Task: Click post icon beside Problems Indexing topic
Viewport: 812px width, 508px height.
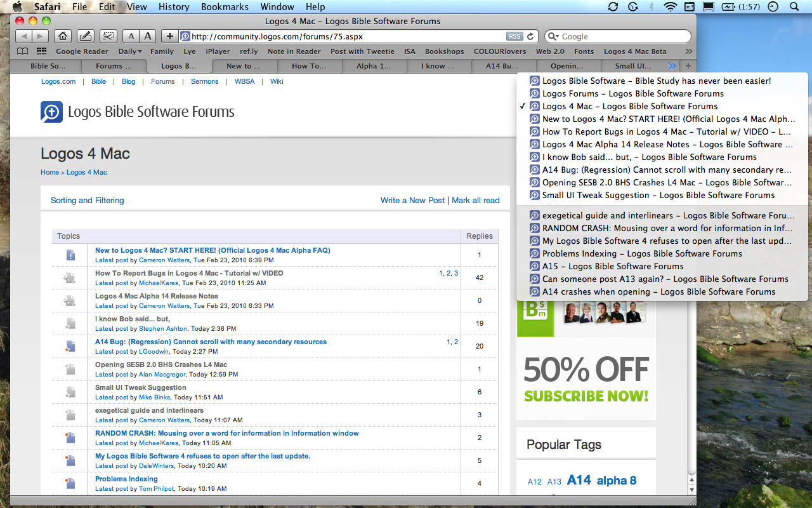Action: (x=70, y=484)
